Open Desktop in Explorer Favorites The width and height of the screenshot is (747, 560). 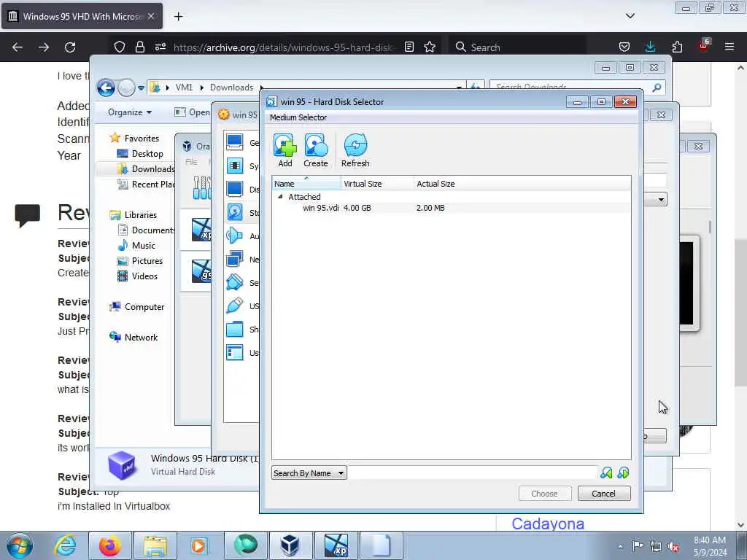click(x=141, y=153)
